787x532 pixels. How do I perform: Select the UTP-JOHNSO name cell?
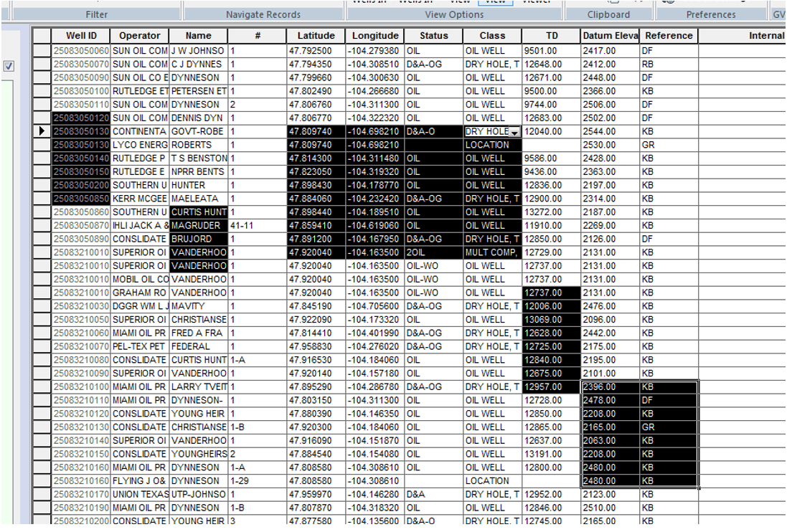point(198,495)
